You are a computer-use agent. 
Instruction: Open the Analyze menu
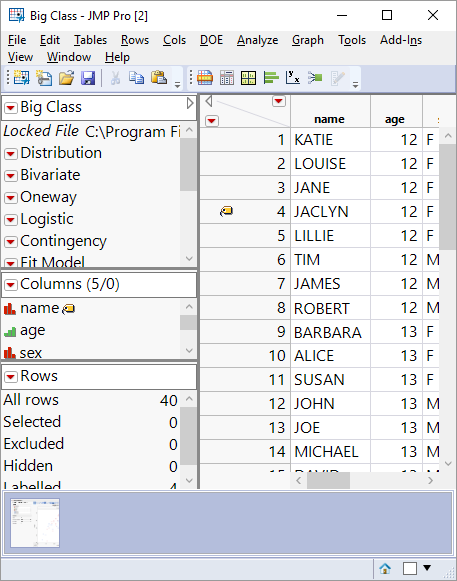point(258,40)
